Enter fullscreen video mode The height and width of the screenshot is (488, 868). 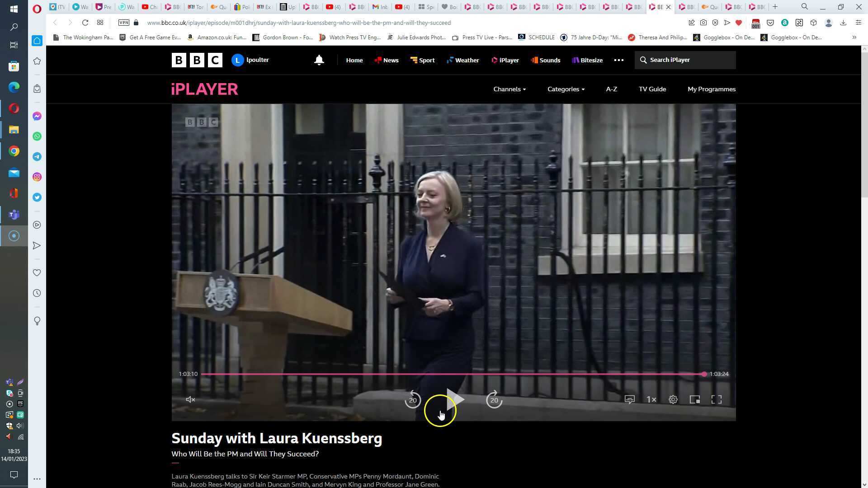[716, 399]
